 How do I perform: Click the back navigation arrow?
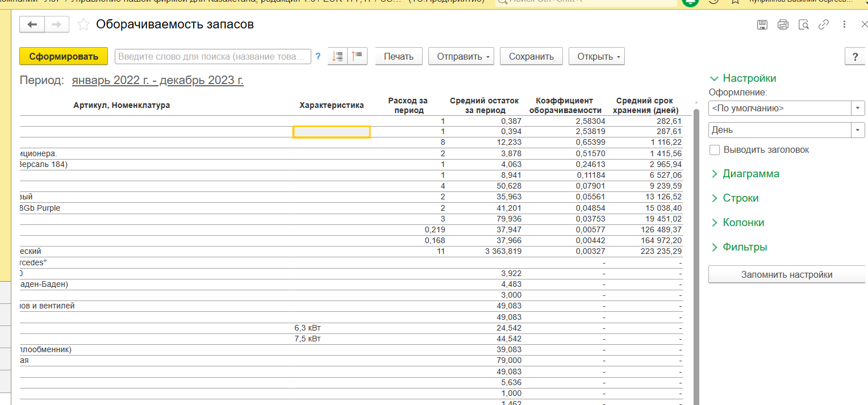tap(32, 24)
